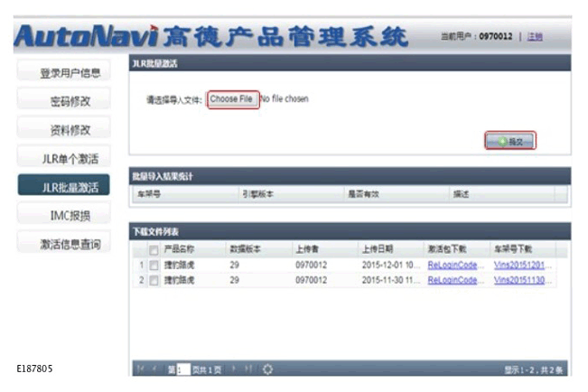Select JLR批量激活 in the sidebar
Image resolution: width=588 pixels, height=392 pixels.
pos(64,185)
